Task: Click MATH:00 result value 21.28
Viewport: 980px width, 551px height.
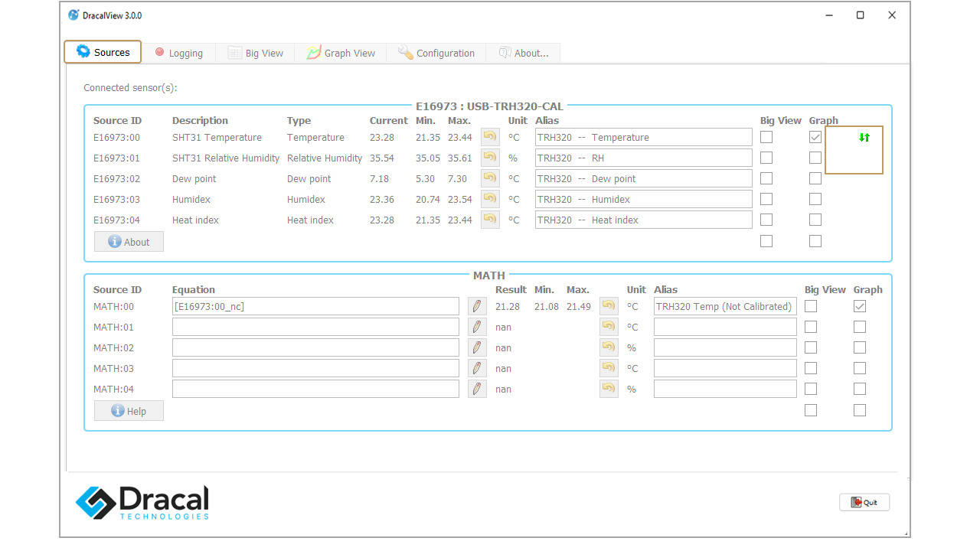Action: (508, 307)
